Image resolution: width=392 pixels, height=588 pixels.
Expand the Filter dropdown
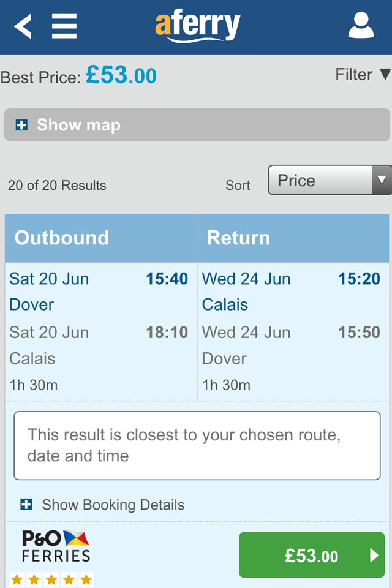coord(363,74)
